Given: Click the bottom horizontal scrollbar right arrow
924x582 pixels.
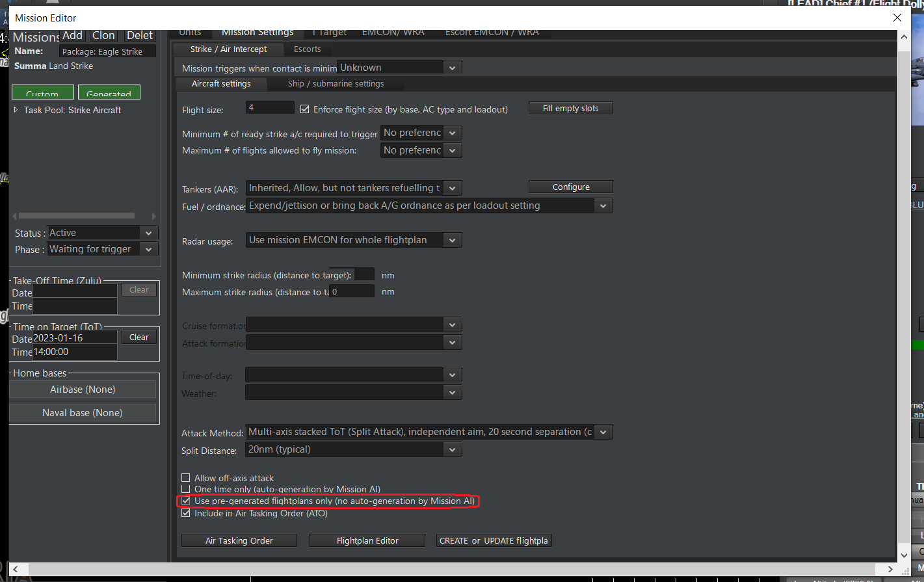Looking at the screenshot, I should click(890, 569).
